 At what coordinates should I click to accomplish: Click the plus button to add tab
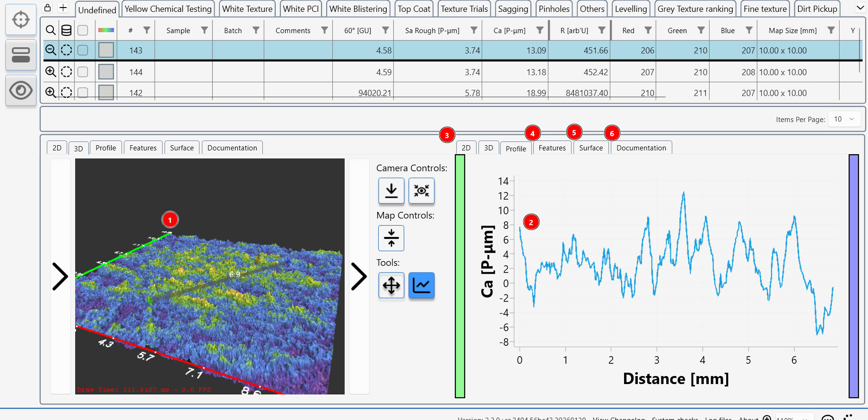63,8
